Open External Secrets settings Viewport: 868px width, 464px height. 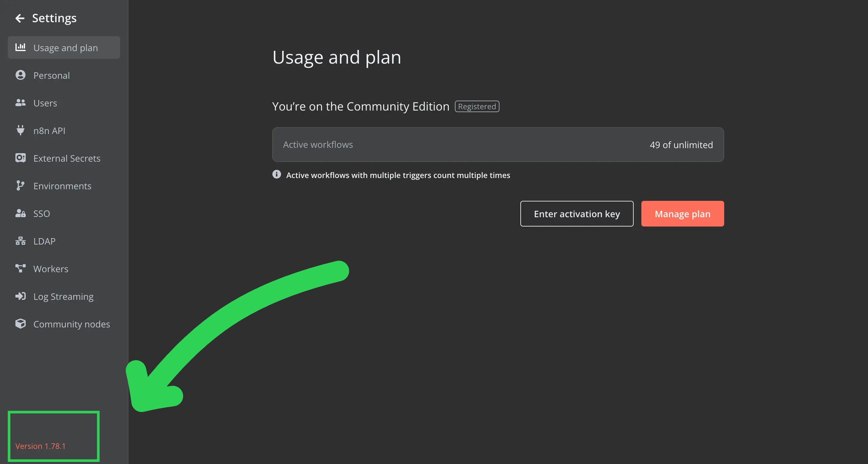click(x=64, y=158)
